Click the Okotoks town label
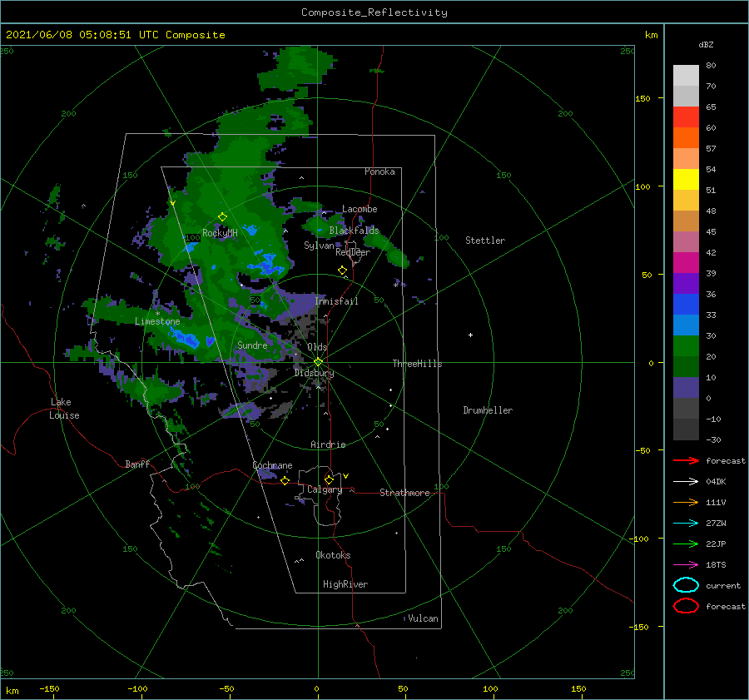Viewport: 749px width, 700px height. tap(333, 555)
